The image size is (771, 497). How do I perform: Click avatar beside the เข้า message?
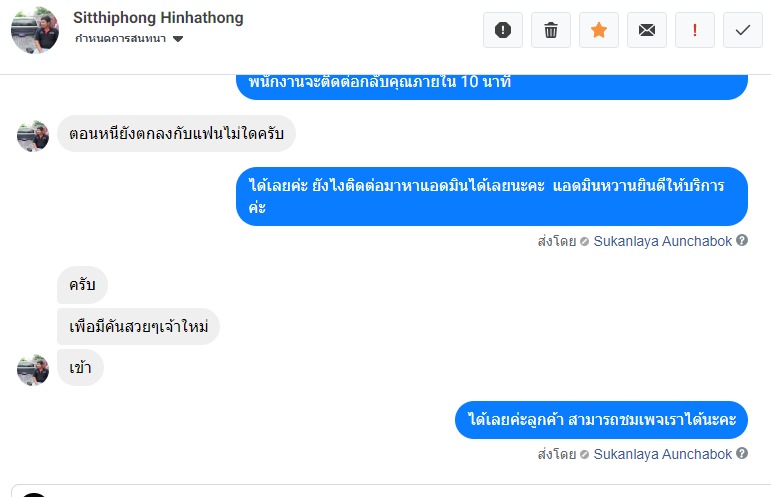point(33,369)
